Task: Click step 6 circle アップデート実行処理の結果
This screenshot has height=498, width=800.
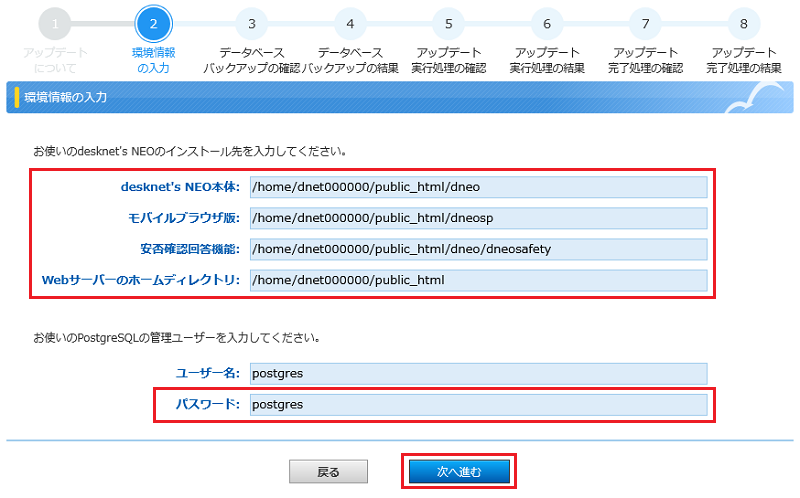Action: (x=547, y=23)
